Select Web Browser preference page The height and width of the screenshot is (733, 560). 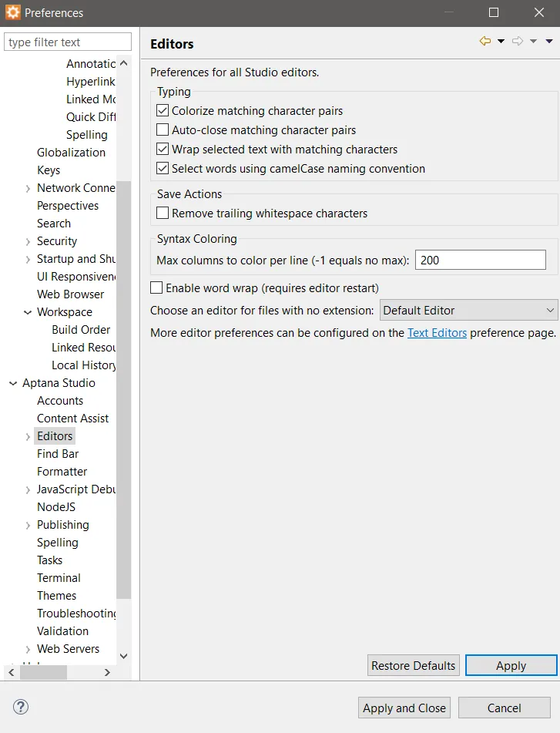coord(71,294)
